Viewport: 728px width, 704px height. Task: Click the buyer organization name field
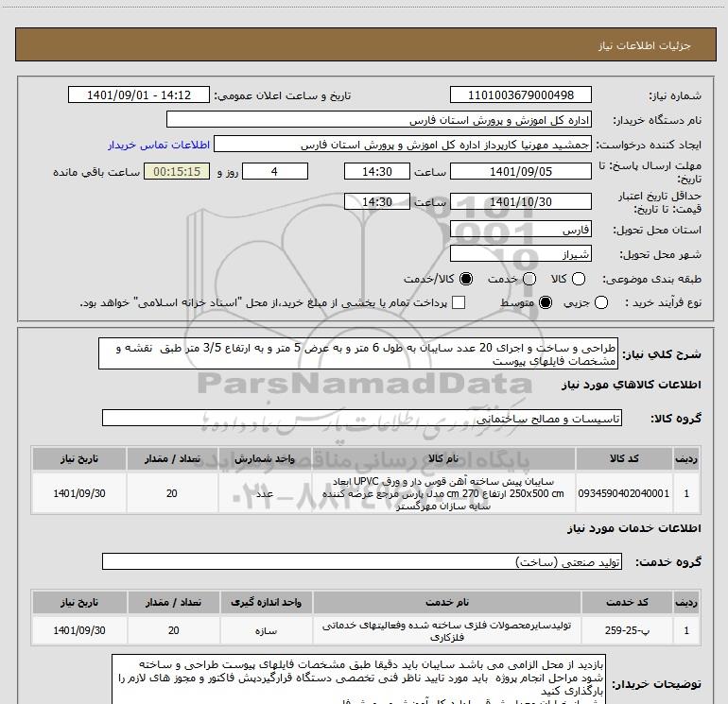(x=379, y=119)
